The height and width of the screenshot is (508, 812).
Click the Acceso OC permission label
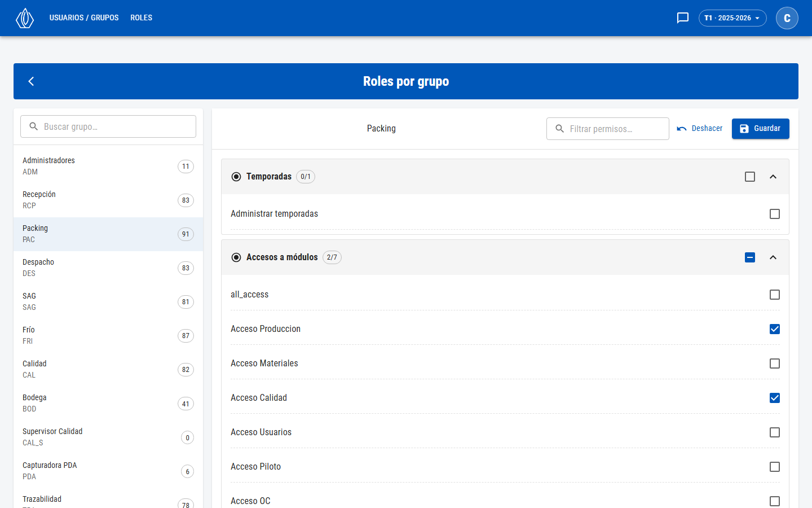(250, 501)
